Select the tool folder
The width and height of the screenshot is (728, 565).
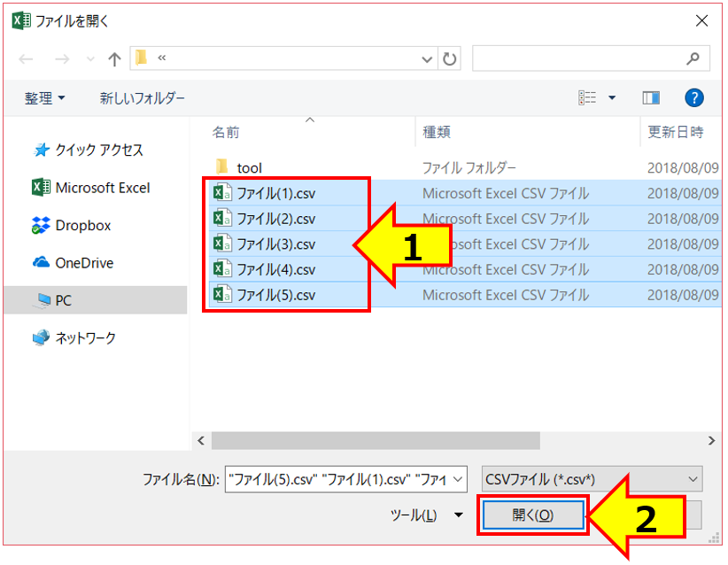[x=250, y=168]
